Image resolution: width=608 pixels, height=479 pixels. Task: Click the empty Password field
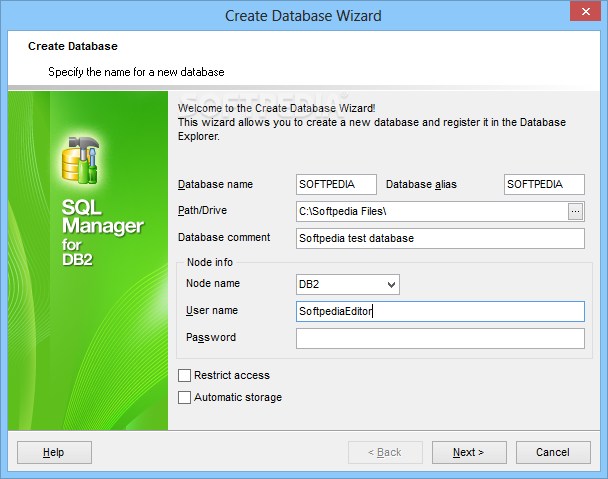tap(440, 339)
